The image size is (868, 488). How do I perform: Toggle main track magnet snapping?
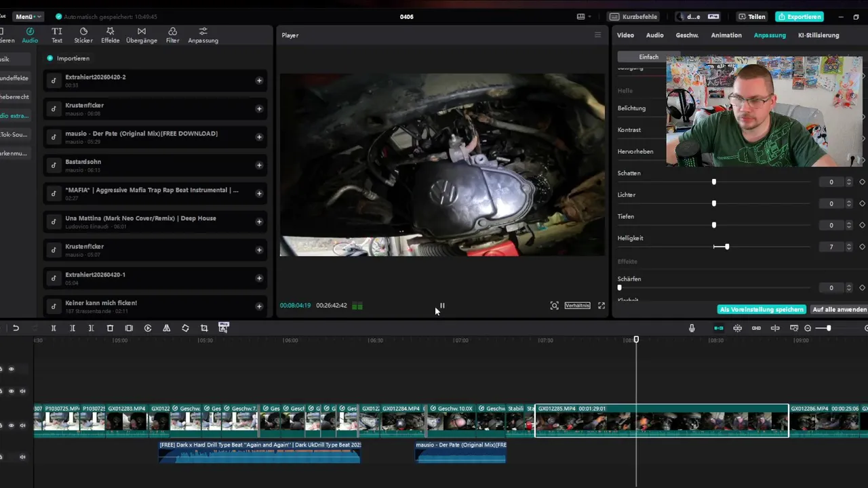719,328
